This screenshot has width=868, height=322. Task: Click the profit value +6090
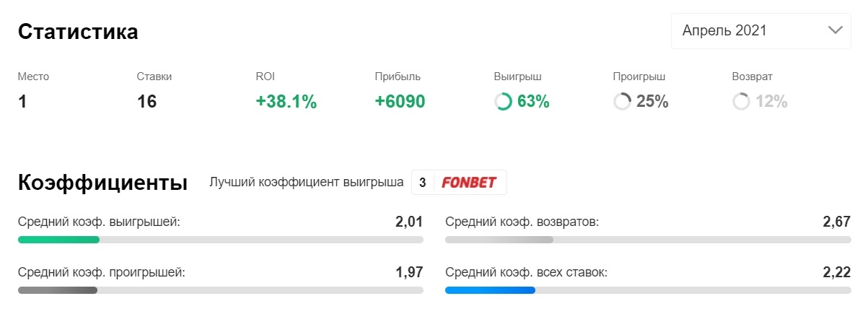pyautogui.click(x=400, y=102)
